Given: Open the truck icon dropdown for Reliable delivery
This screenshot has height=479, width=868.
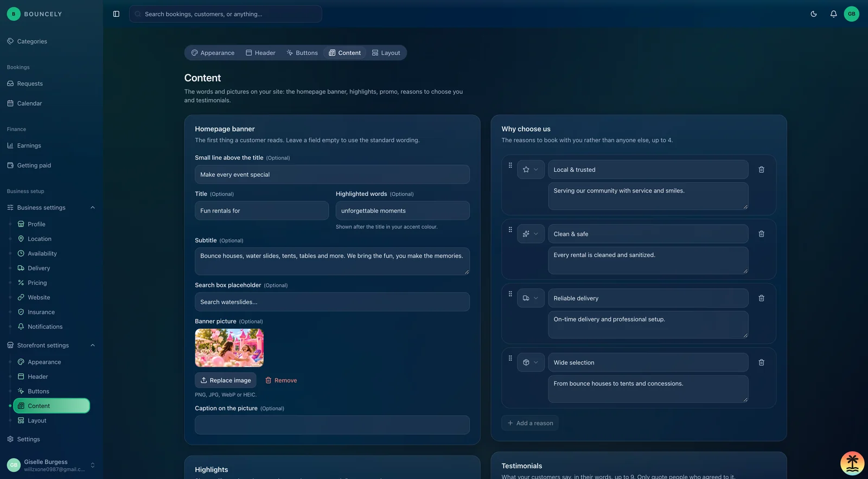Looking at the screenshot, I should [531, 298].
